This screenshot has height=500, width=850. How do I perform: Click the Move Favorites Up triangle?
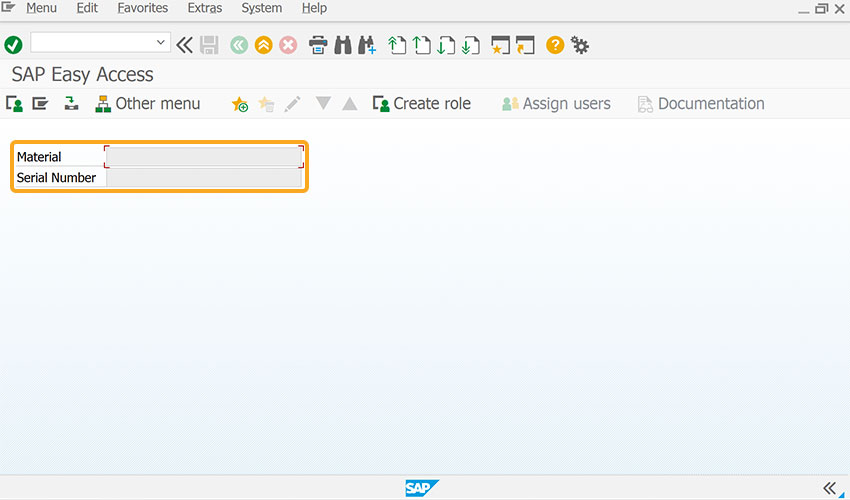[x=350, y=103]
